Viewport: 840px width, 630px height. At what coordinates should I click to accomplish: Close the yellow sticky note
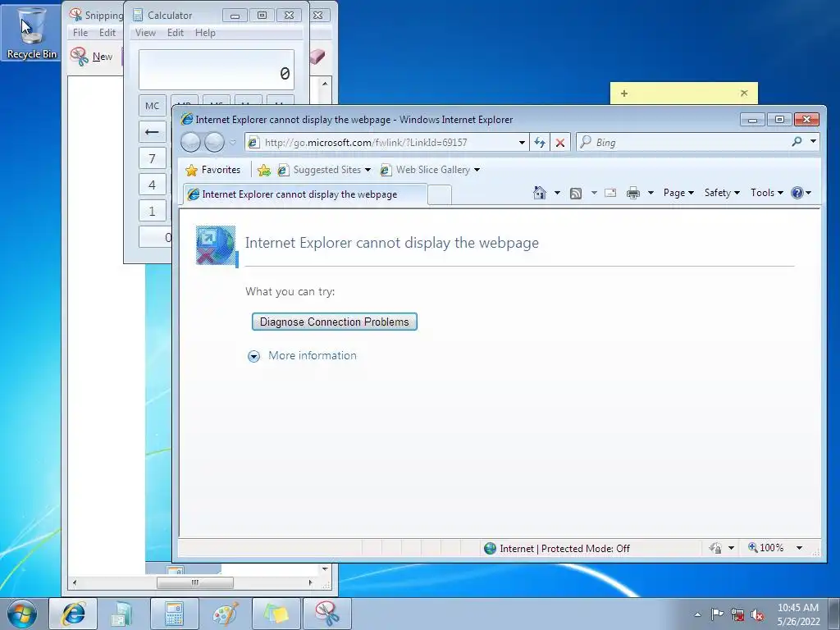tap(744, 94)
